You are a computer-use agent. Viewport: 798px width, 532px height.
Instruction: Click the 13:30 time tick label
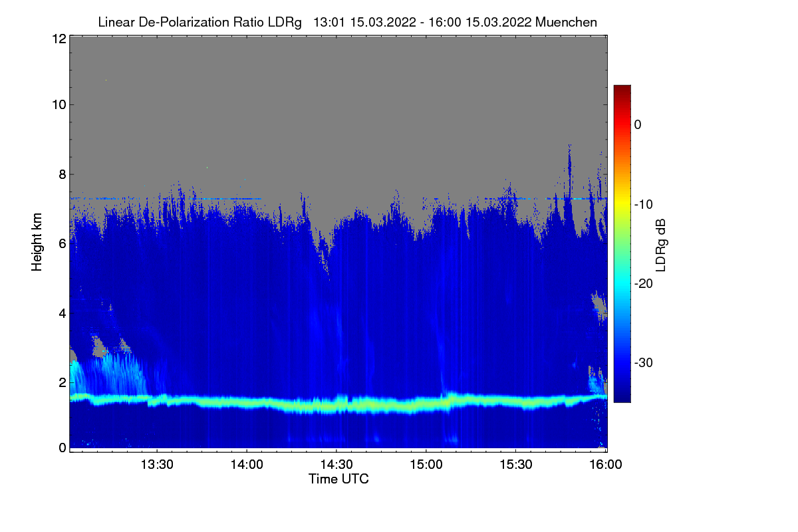(x=157, y=465)
